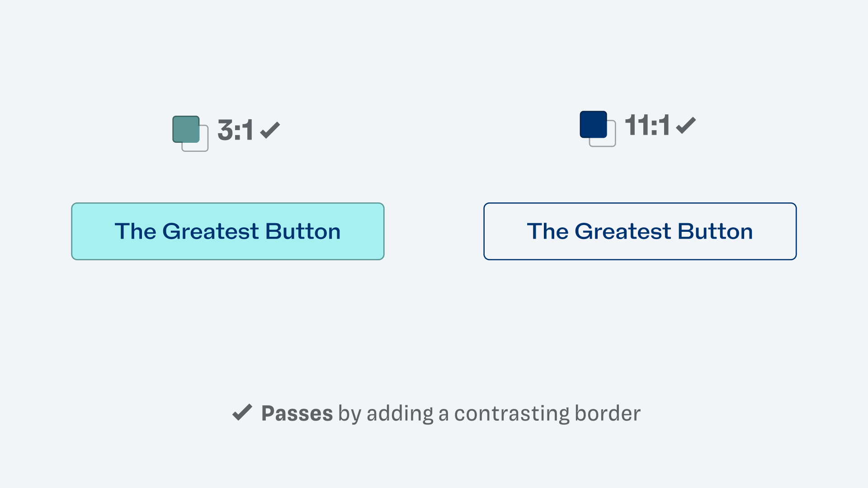
Task: Select the 11:1 contrast ratio label
Action: (647, 125)
